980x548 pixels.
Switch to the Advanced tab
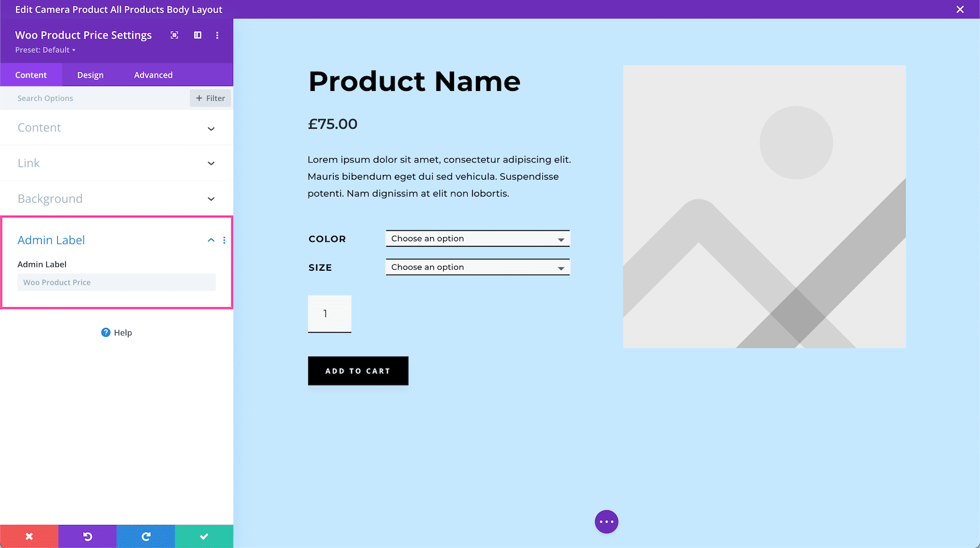153,75
